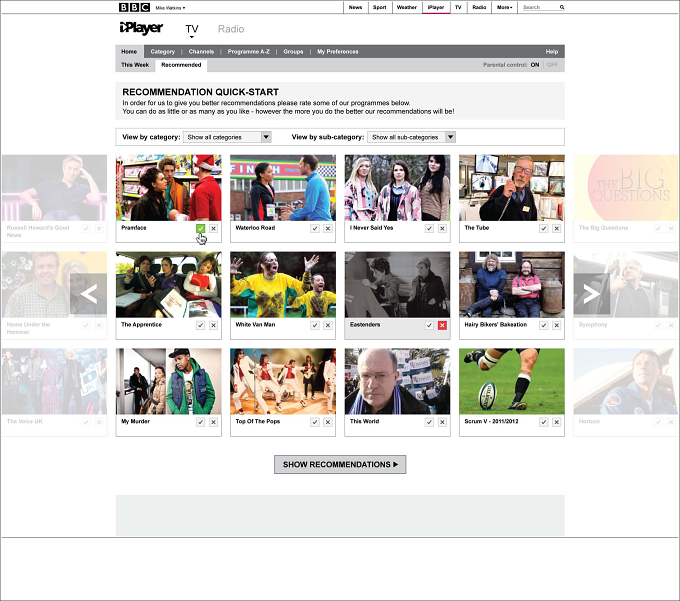Open the Top Of The Pops thumbnail
This screenshot has height=601, width=680.
[283, 381]
